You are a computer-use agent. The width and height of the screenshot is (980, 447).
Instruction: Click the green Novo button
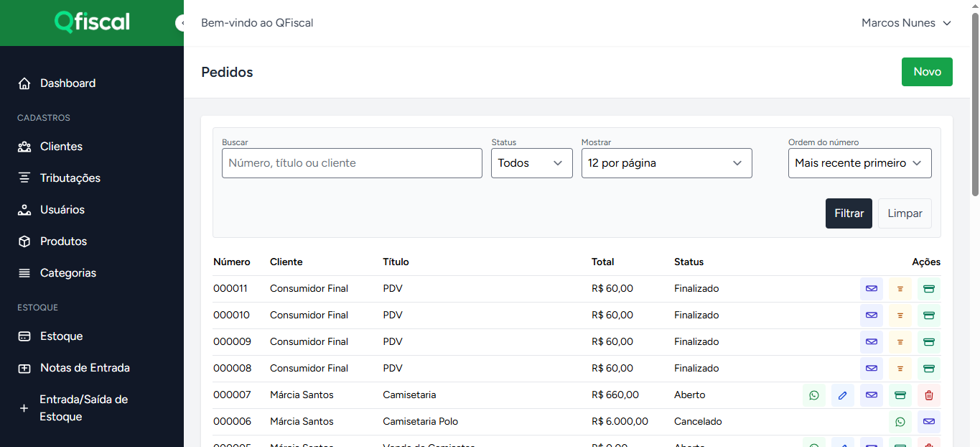(x=926, y=71)
